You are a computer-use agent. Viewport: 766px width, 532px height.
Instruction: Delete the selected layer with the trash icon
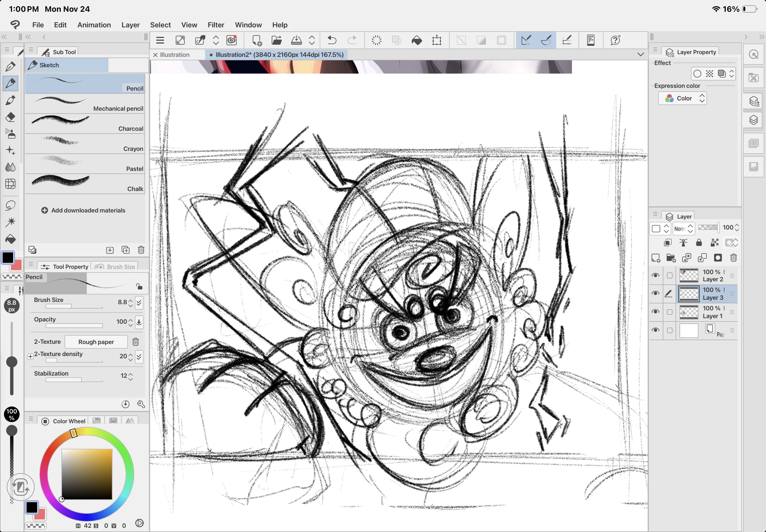(x=733, y=258)
